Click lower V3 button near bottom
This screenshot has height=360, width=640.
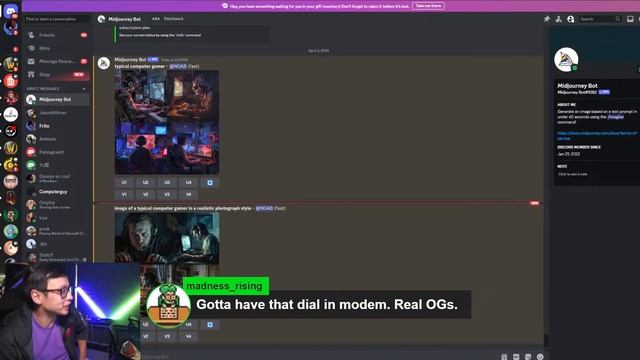pyautogui.click(x=167, y=336)
